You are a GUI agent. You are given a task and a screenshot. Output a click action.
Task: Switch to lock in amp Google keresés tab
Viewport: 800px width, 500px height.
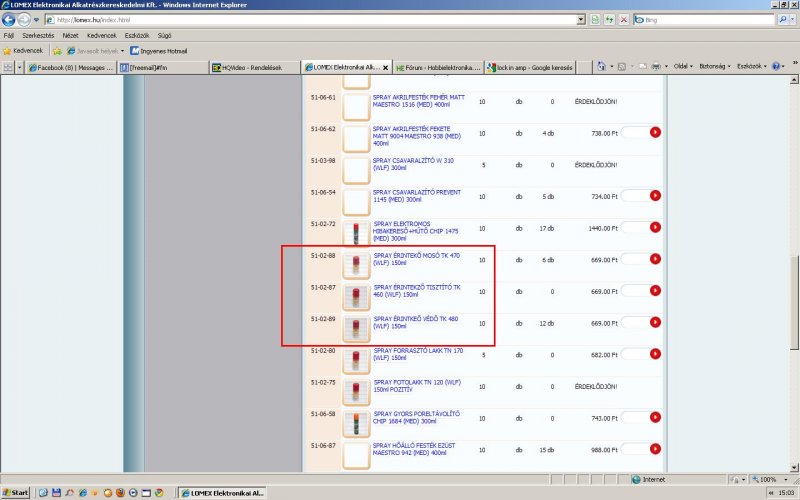click(x=530, y=67)
